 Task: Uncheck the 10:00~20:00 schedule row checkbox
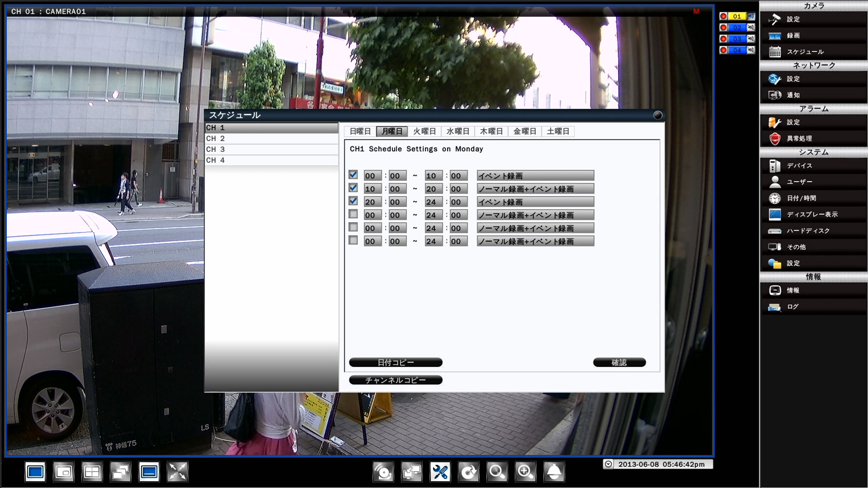pyautogui.click(x=353, y=188)
